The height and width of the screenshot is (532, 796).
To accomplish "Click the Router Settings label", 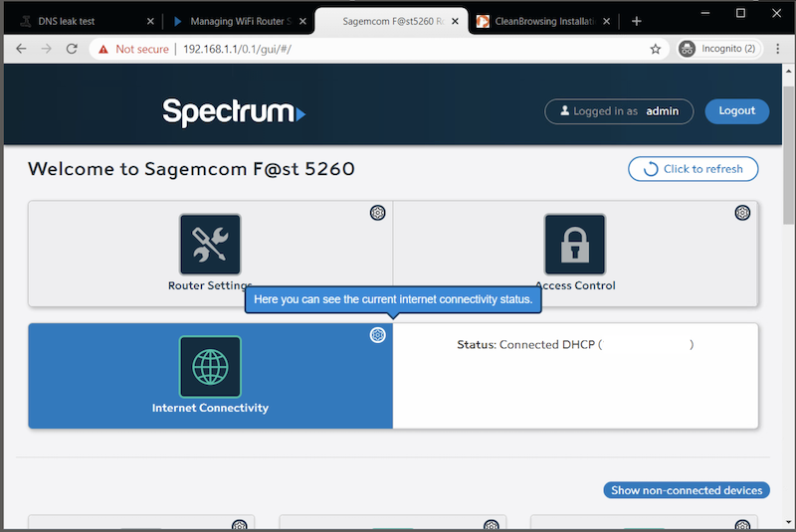I will [x=210, y=285].
